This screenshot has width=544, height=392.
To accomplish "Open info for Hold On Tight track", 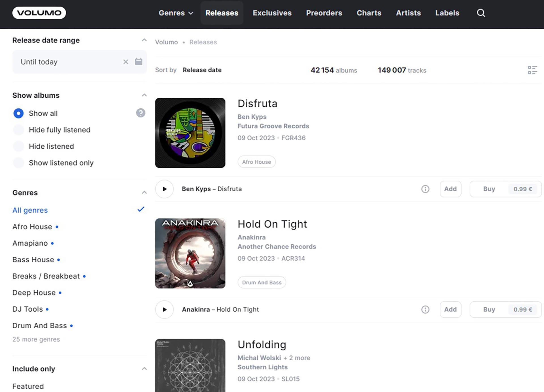I will tap(425, 310).
